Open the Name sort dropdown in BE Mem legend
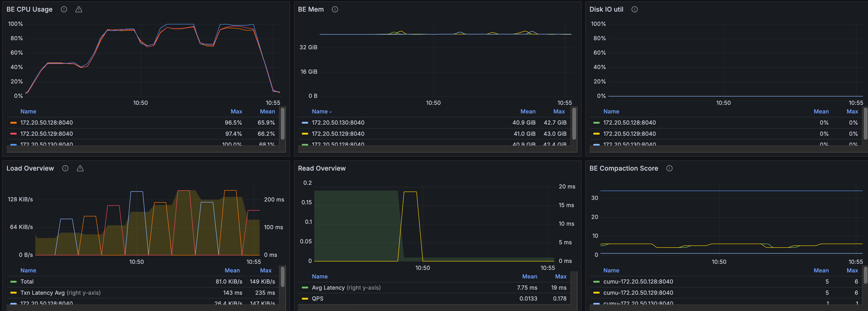 (x=321, y=111)
